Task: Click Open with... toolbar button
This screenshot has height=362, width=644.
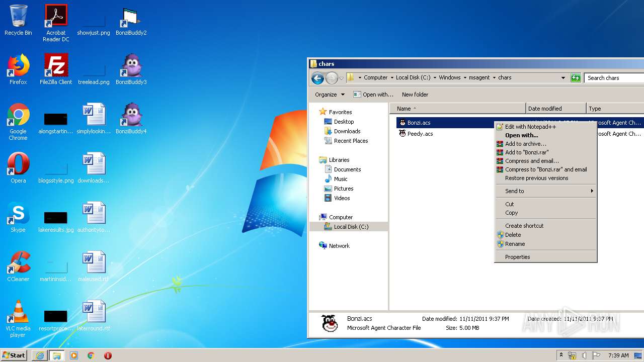Action: pos(373,95)
